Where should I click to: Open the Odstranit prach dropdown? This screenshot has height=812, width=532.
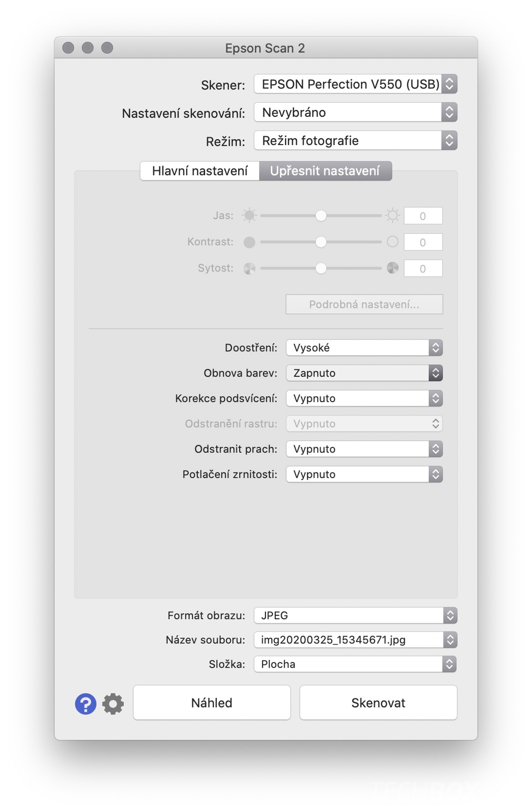click(x=364, y=449)
